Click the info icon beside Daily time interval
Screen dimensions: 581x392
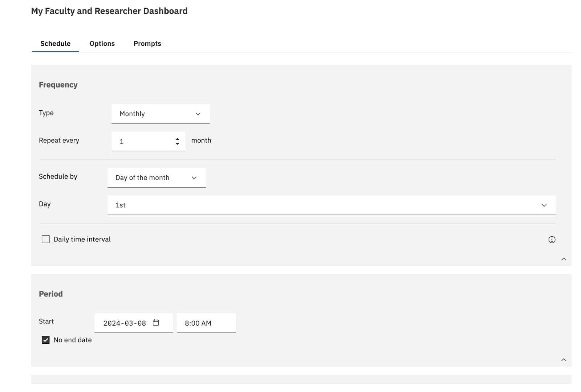[x=552, y=240]
